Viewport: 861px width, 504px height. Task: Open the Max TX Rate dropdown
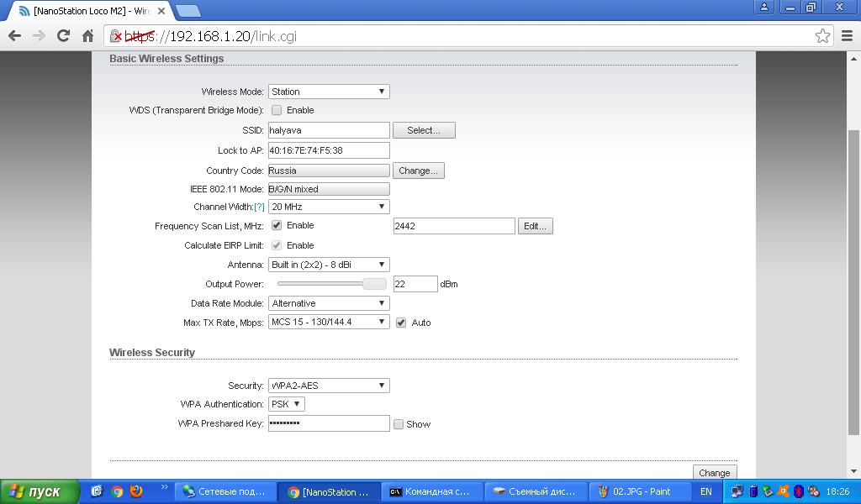coord(329,322)
